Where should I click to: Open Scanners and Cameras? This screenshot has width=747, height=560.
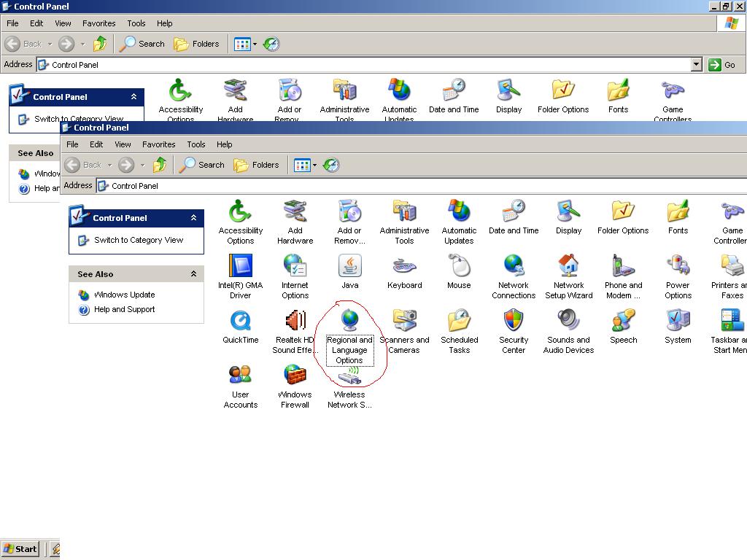tap(404, 332)
